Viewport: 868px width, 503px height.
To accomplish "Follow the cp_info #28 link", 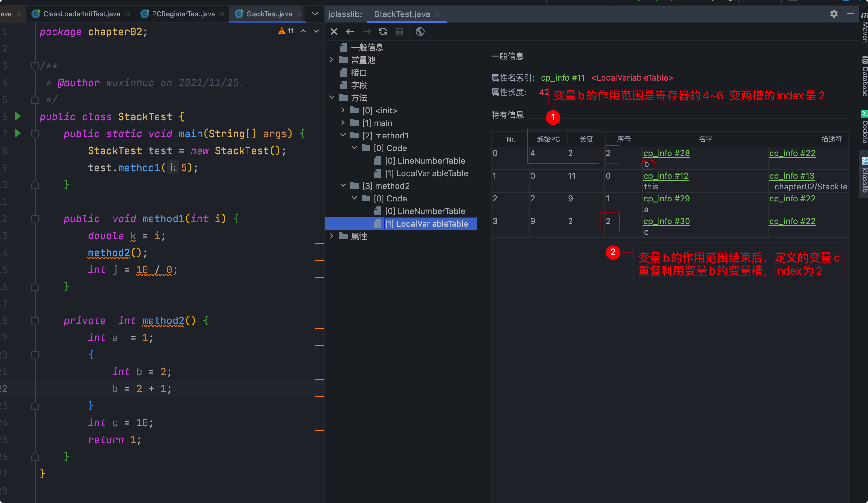I will (666, 153).
